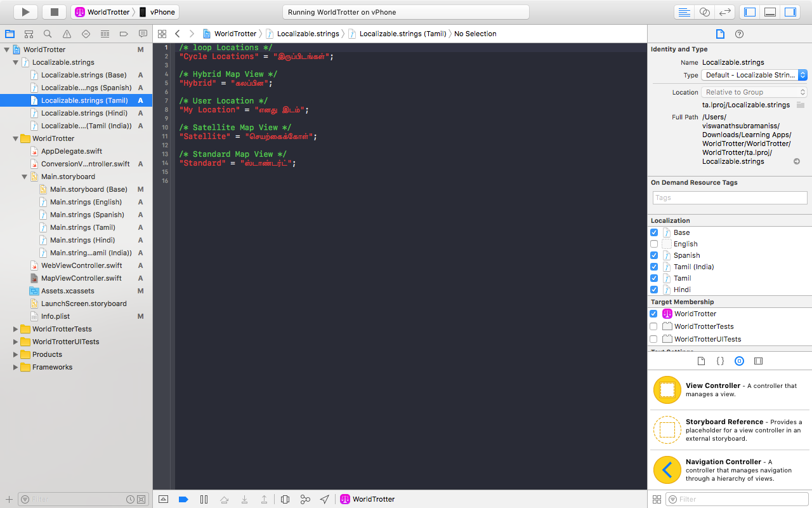
Task: Go back in editor history
Action: 177,34
